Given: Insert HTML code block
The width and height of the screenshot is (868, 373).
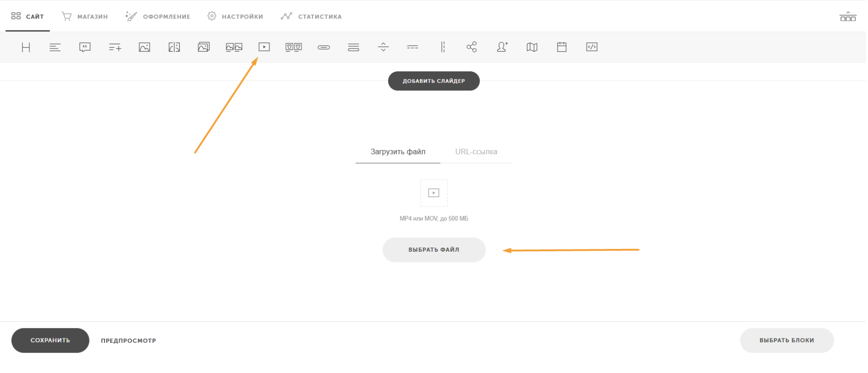Looking at the screenshot, I should point(591,47).
